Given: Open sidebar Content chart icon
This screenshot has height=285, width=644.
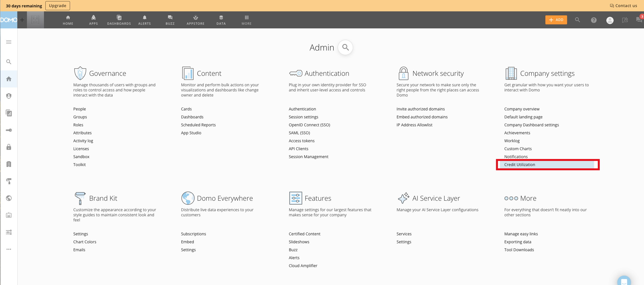Looking at the screenshot, I should click(x=9, y=113).
